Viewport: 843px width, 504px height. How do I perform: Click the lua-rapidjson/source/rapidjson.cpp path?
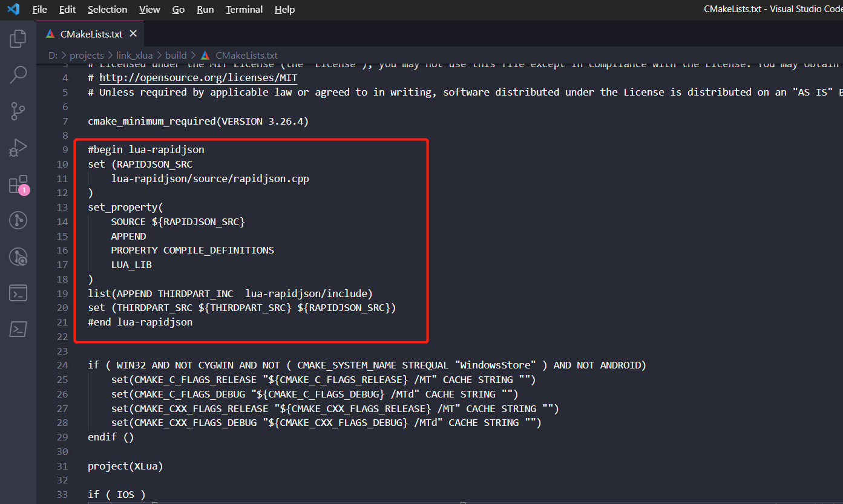(x=210, y=178)
